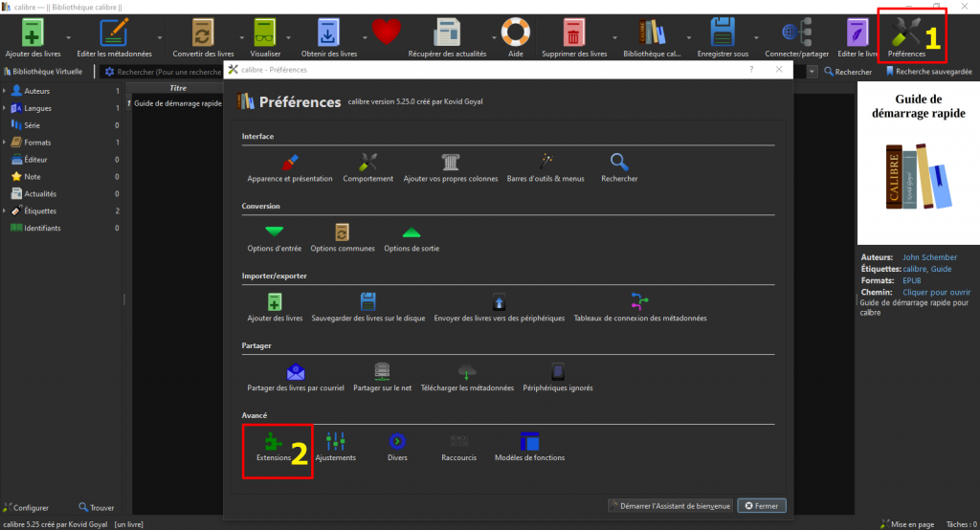Click Editer les métadonnées toolbar button
Screen dimensions: 980x530
point(114,38)
